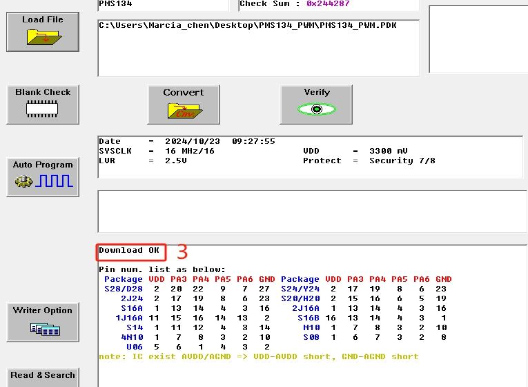The height and width of the screenshot is (387, 528).
Task: Click the Convert button
Action: tap(184, 105)
